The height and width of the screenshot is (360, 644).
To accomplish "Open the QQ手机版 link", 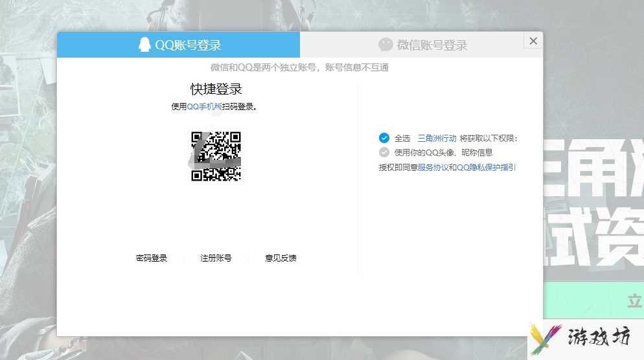I will pos(205,107).
